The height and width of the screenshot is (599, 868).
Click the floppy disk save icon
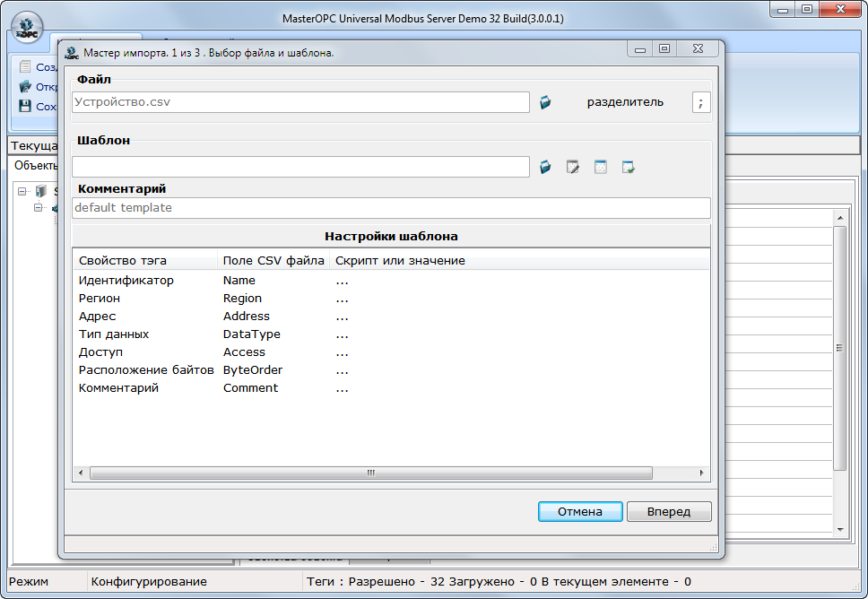[25, 106]
